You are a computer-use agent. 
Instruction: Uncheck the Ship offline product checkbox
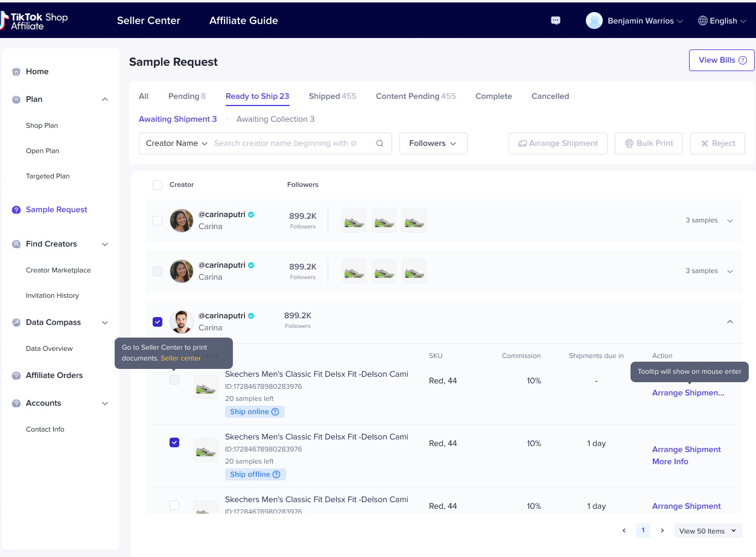tap(174, 442)
